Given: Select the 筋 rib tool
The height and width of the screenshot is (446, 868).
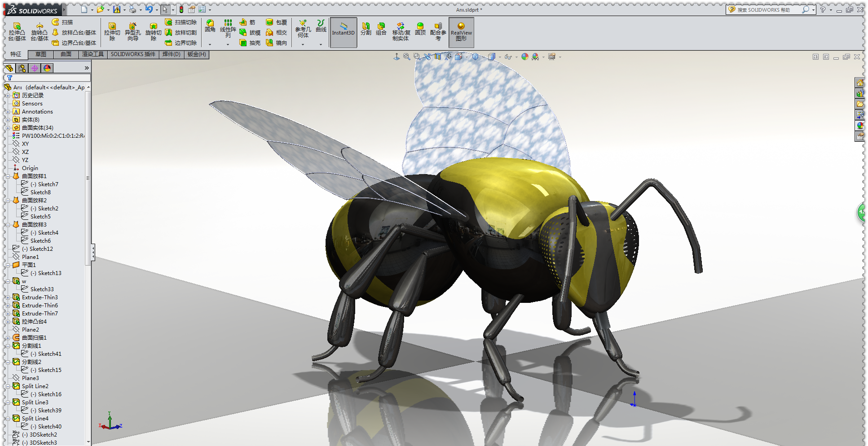Looking at the screenshot, I should 247,22.
